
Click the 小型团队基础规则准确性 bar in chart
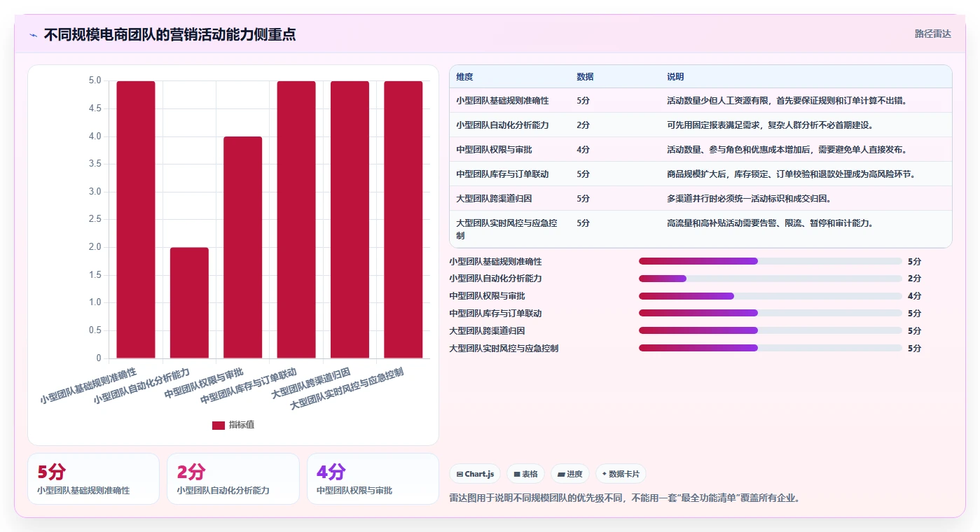coord(136,220)
